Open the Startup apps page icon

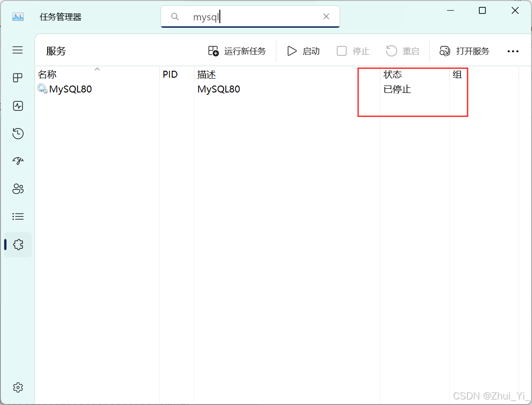(x=18, y=161)
